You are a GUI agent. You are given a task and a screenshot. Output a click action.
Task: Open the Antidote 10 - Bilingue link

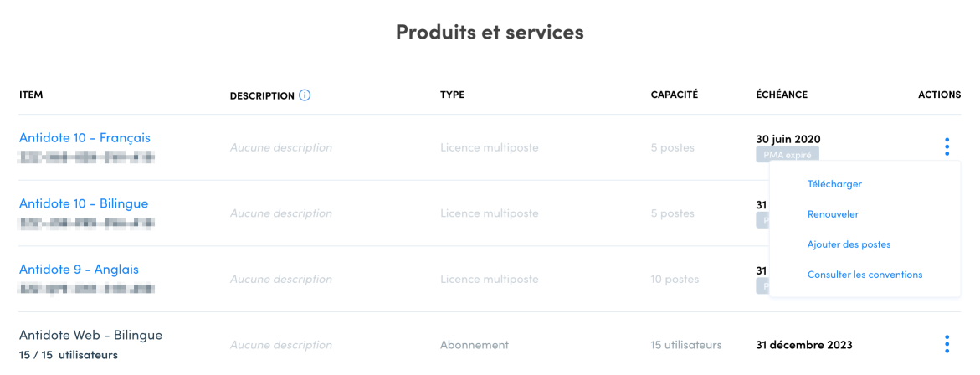(x=84, y=203)
